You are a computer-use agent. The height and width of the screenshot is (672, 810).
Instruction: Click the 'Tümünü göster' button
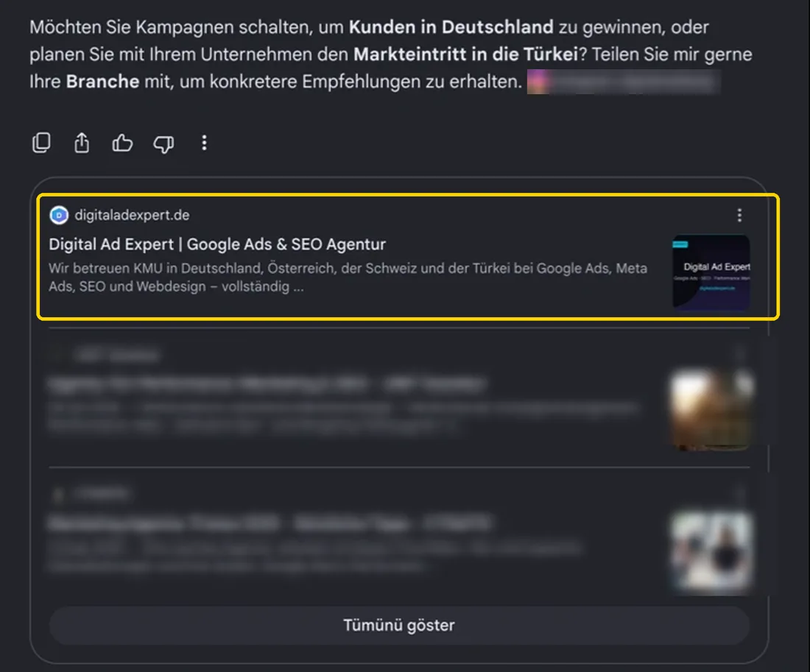pos(399,625)
